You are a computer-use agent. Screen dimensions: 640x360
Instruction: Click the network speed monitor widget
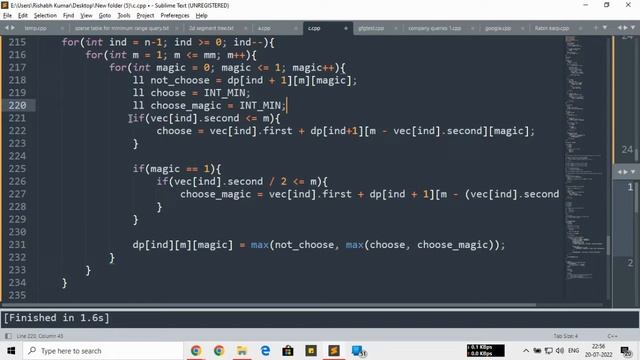[x=486, y=351]
